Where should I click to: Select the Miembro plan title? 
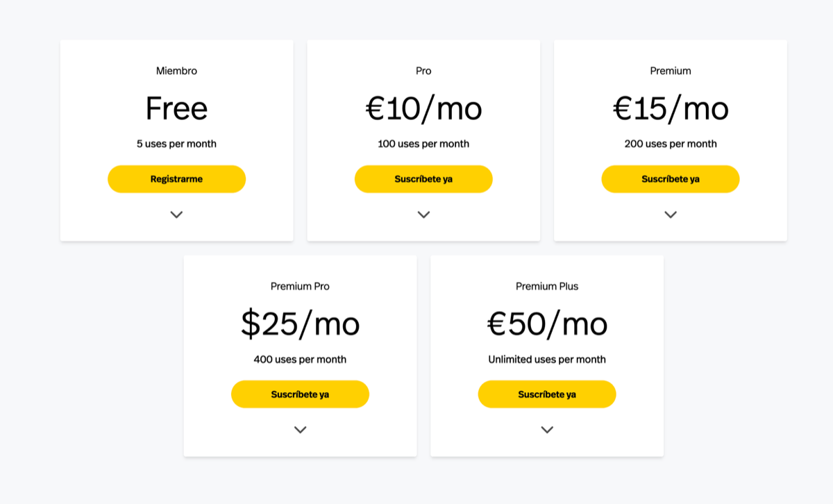point(176,71)
